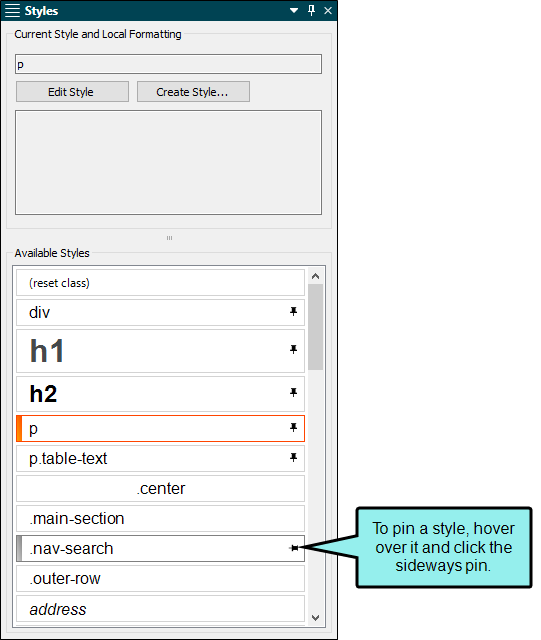Click scroll down arrow in Available Styles
Image resolution: width=541 pixels, height=640 pixels.
click(x=315, y=618)
